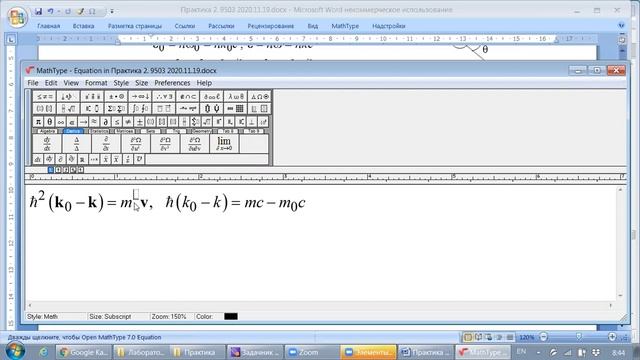Click the MathType vertical scrollbar down arrow
This screenshot has height=360, width=640.
tap(620, 296)
